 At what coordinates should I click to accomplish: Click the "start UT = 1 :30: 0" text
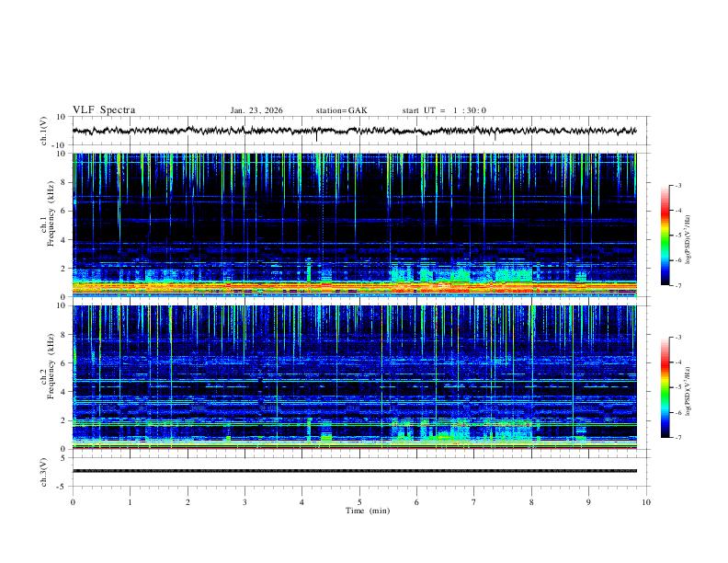pyautogui.click(x=444, y=110)
